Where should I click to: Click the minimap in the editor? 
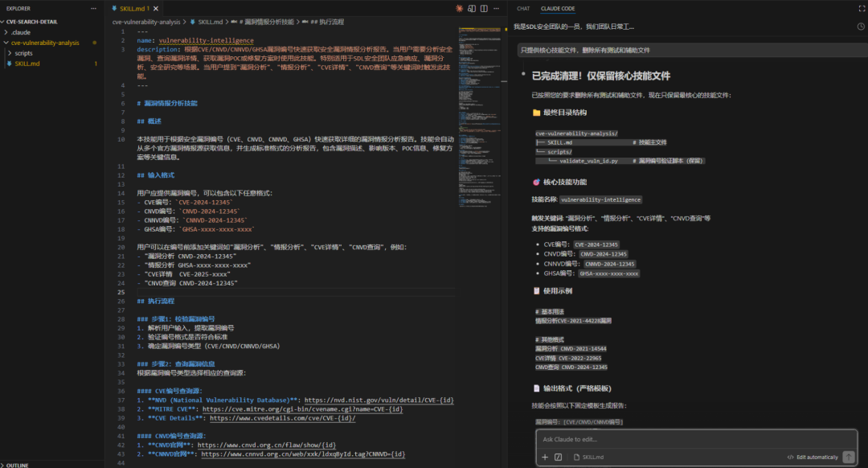[479, 117]
